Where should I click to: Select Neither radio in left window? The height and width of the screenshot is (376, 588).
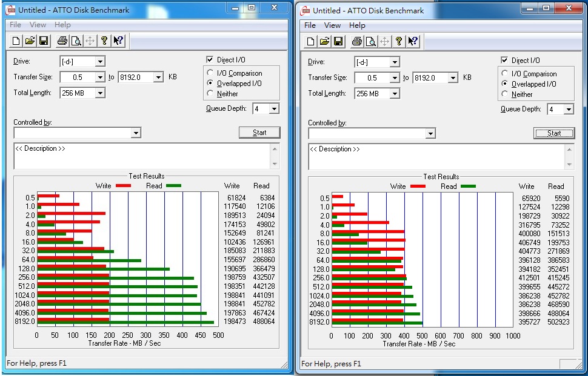point(210,93)
